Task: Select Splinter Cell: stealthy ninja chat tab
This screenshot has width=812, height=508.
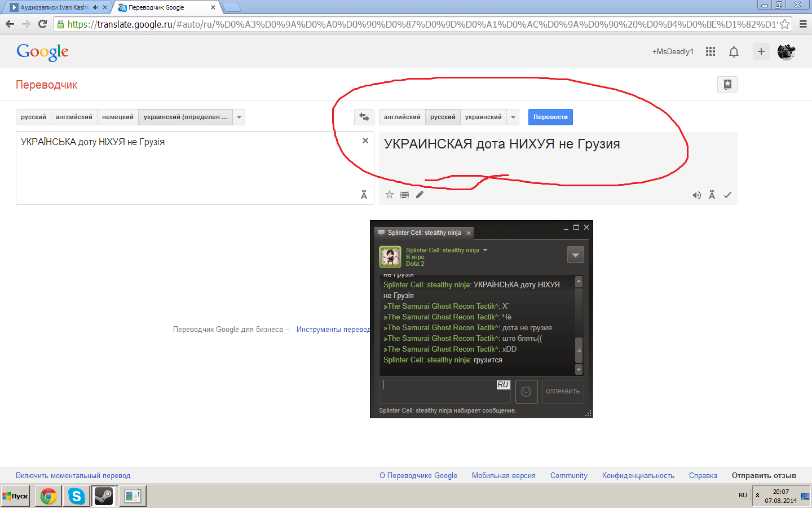Action: 424,233
